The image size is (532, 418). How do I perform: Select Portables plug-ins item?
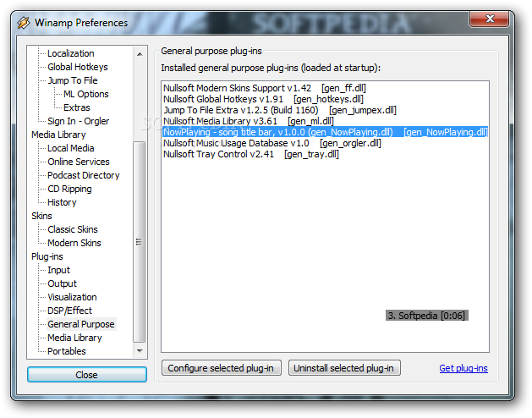click(67, 351)
